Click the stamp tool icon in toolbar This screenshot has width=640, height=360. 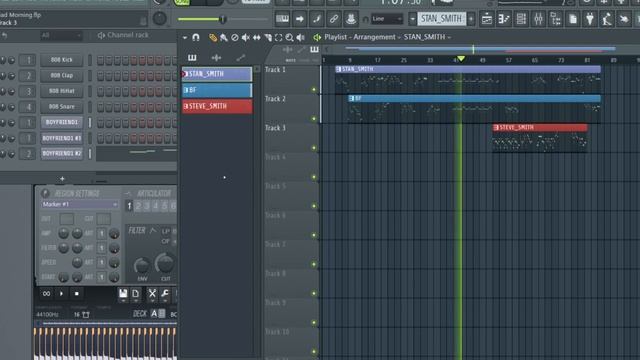point(350,19)
